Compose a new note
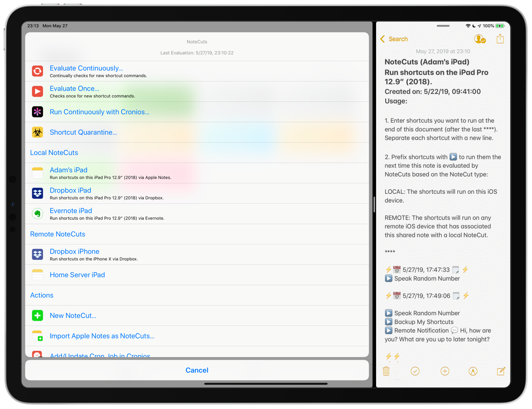Screen dimensions: 532x409 pos(501,371)
